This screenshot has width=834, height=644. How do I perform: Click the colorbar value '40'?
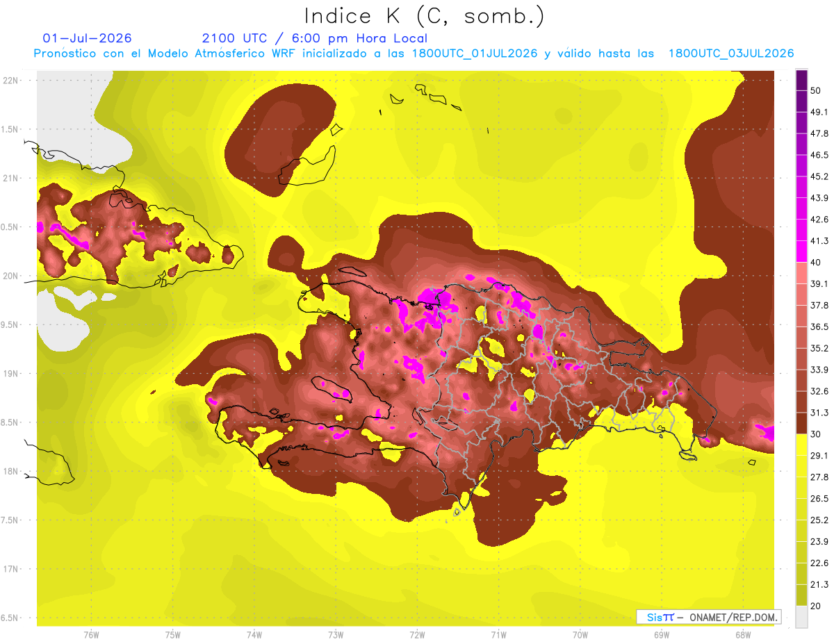click(816, 263)
